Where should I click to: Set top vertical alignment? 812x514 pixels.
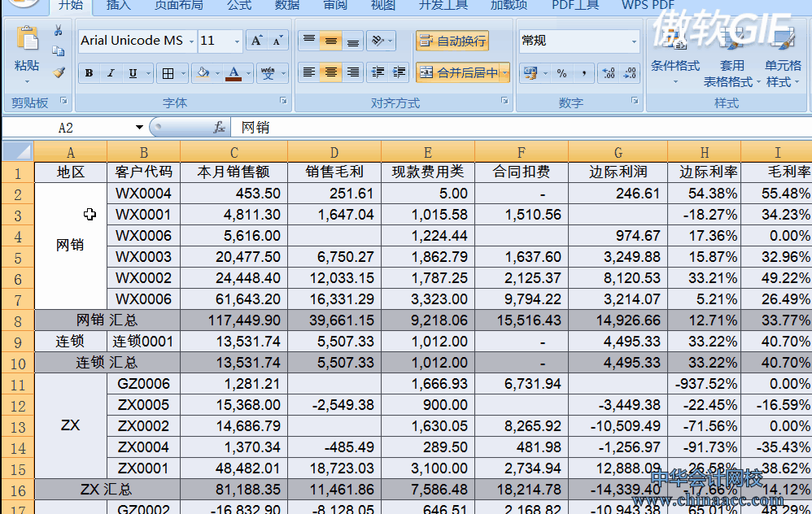[309, 41]
